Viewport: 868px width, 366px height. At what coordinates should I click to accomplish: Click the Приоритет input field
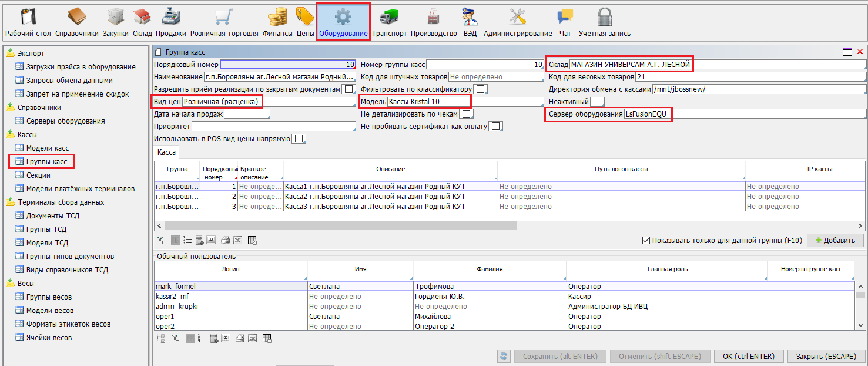[x=273, y=127]
